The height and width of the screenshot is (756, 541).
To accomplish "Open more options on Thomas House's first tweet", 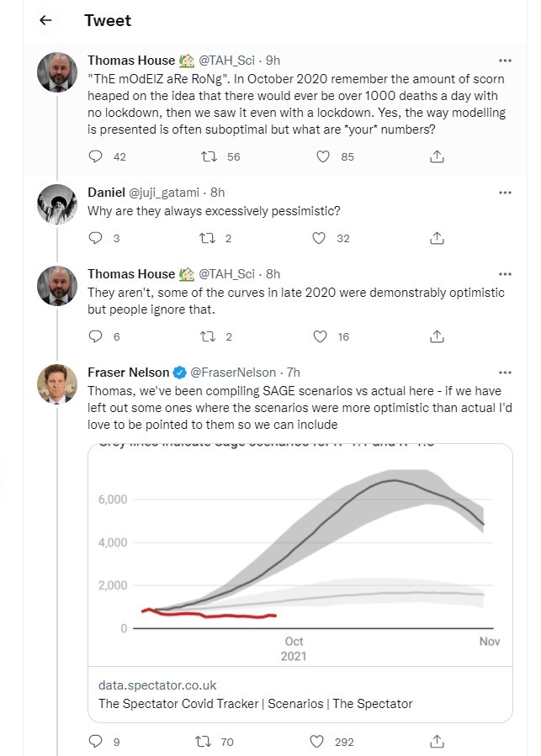I will [x=505, y=61].
